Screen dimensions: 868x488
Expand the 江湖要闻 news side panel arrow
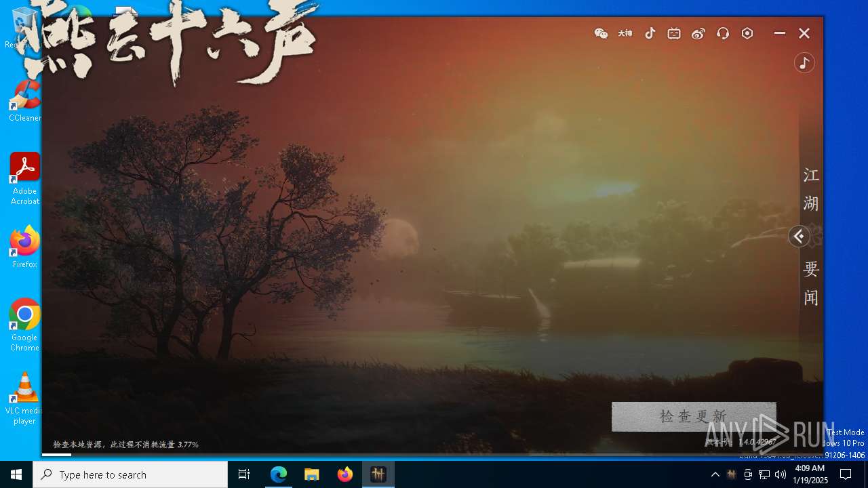(799, 236)
